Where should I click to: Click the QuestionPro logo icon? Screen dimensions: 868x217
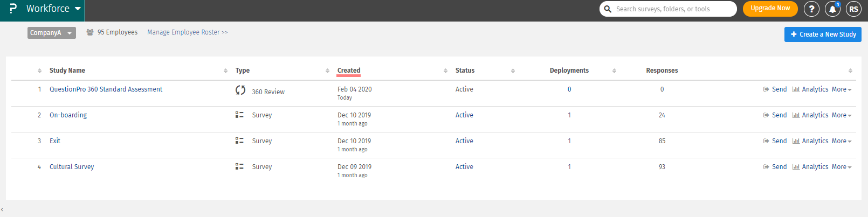(13, 9)
